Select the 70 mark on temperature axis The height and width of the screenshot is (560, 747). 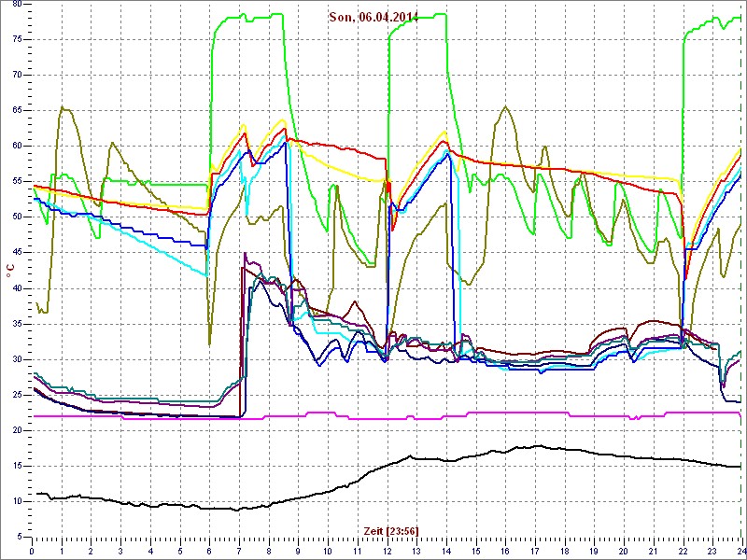tap(16, 76)
